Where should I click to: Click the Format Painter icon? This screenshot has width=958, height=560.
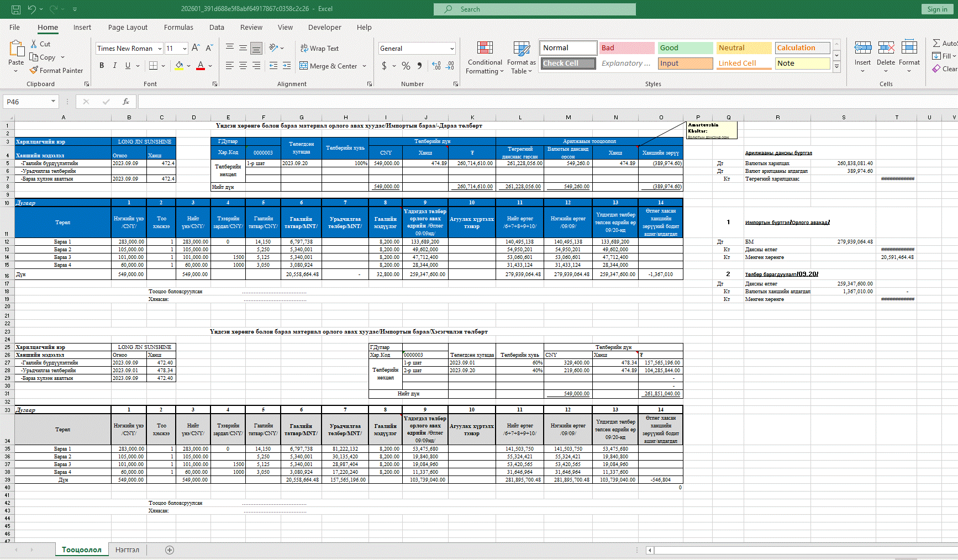(34, 71)
